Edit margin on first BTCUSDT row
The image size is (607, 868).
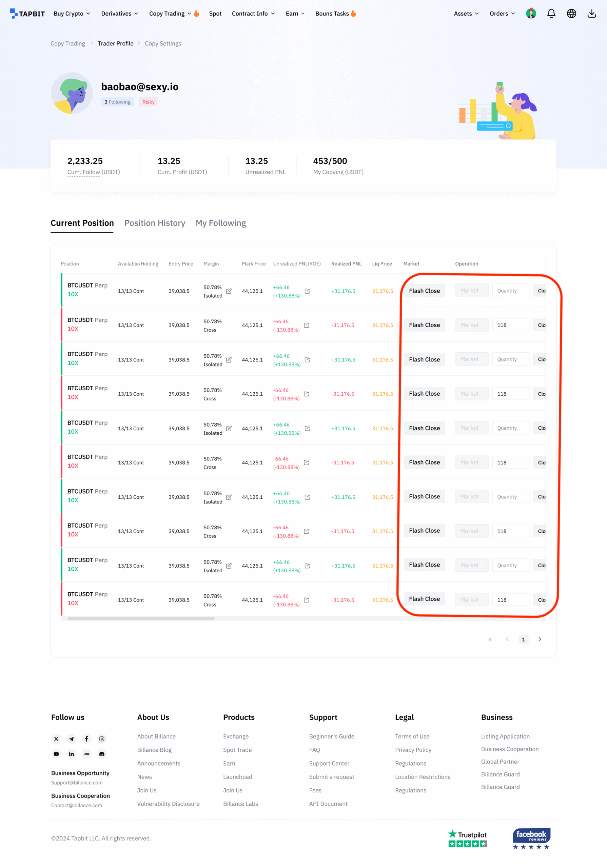(229, 291)
